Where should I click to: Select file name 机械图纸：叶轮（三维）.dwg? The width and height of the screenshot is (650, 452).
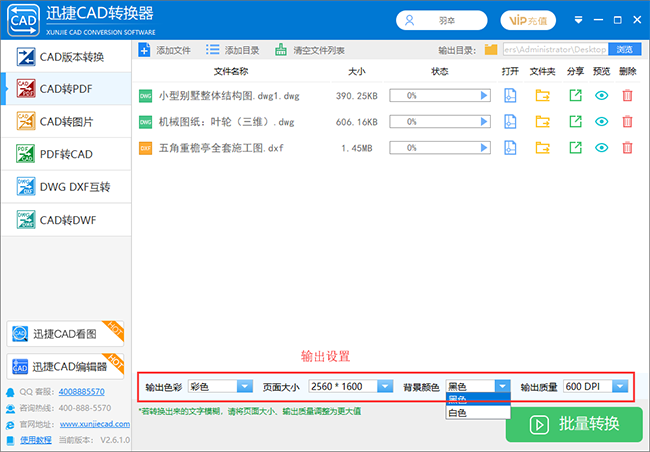(x=227, y=122)
